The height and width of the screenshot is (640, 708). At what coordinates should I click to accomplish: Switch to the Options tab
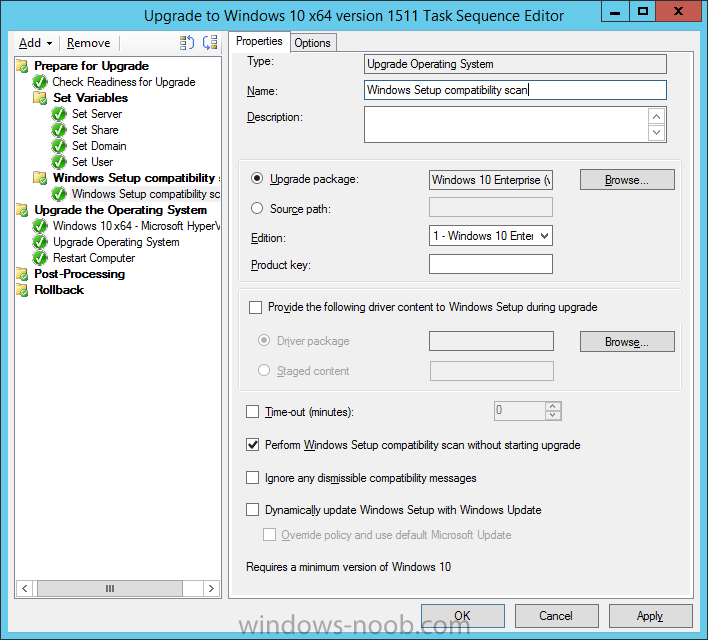tap(312, 43)
